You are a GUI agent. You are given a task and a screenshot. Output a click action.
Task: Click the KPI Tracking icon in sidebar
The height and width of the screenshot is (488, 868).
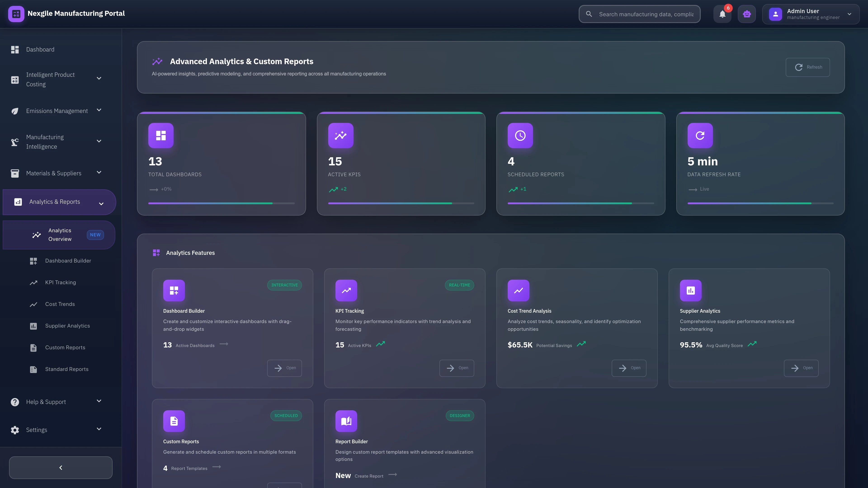33,282
